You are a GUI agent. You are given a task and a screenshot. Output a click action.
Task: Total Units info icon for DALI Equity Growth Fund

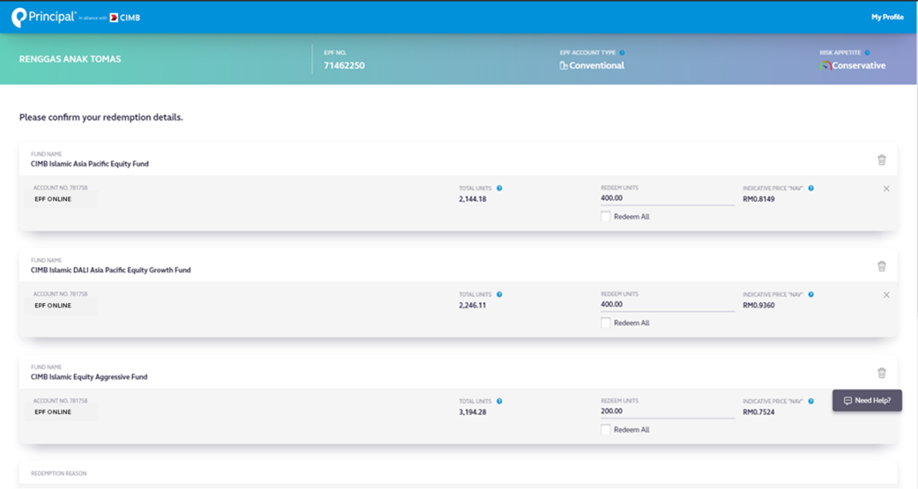[499, 295]
